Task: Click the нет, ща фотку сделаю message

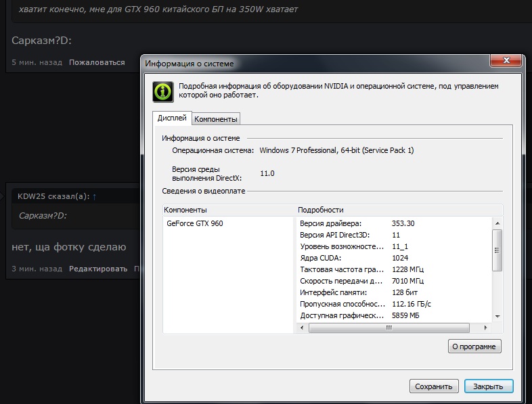Action: pyautogui.click(x=69, y=247)
